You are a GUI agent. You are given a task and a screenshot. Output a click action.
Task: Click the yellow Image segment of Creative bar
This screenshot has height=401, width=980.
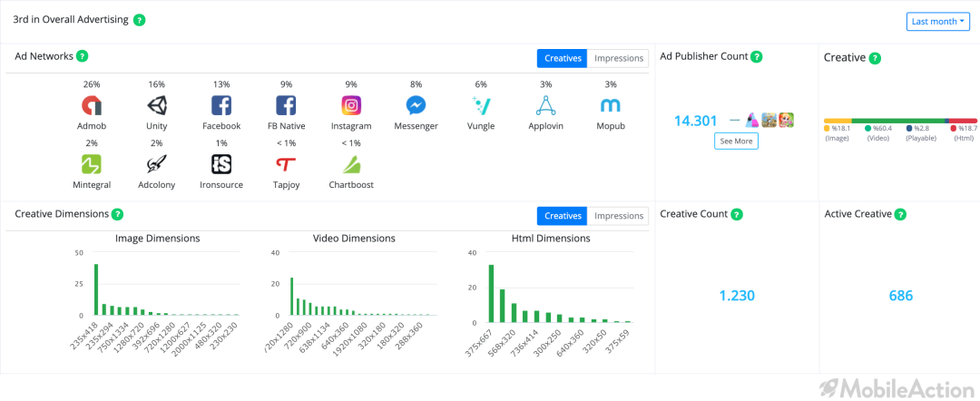click(838, 121)
